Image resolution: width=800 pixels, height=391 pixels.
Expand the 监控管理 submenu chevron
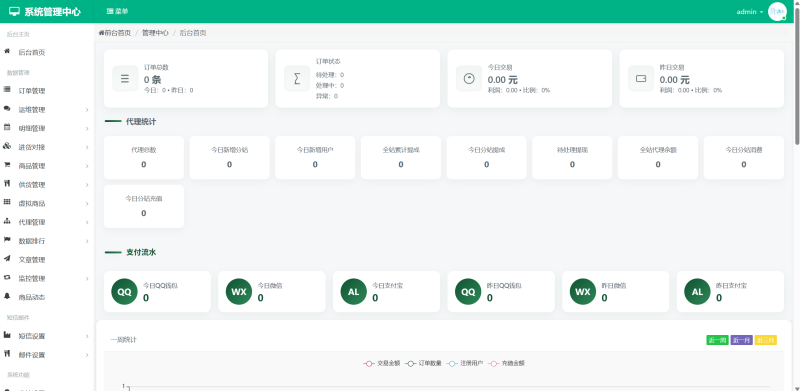(x=87, y=279)
